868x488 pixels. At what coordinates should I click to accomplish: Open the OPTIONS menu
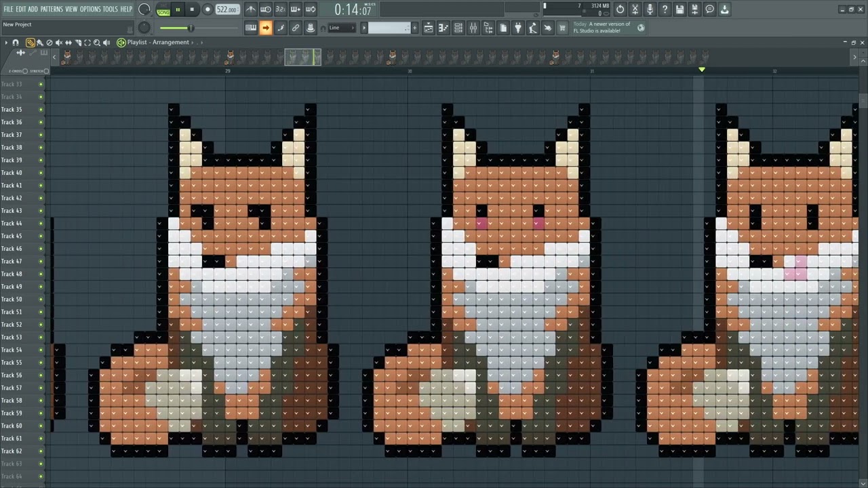click(x=90, y=9)
